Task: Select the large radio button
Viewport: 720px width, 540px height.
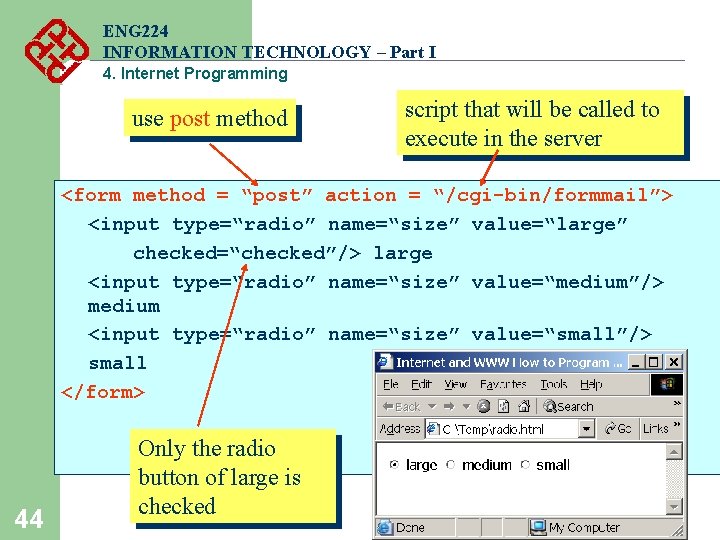Action: click(x=394, y=465)
